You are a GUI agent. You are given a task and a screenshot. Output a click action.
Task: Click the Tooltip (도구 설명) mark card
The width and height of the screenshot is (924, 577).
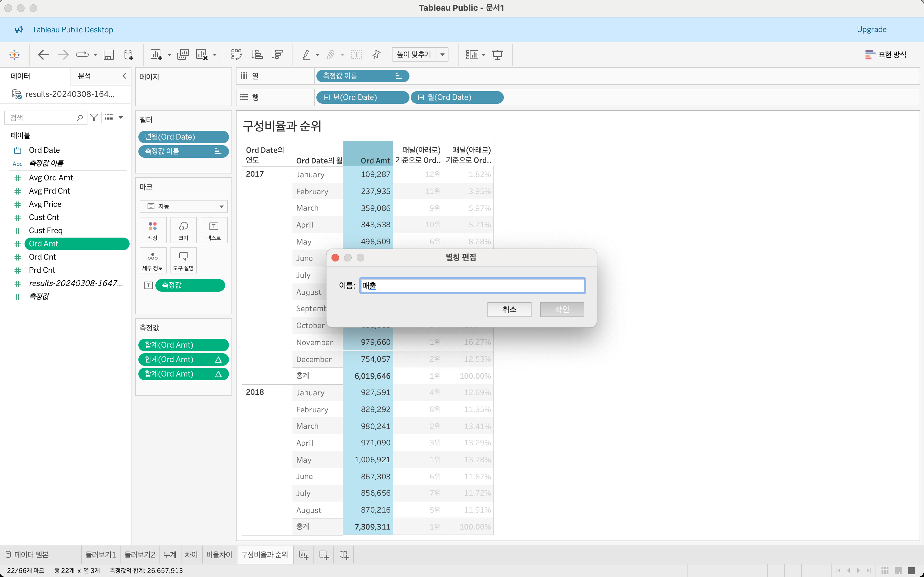[183, 260]
